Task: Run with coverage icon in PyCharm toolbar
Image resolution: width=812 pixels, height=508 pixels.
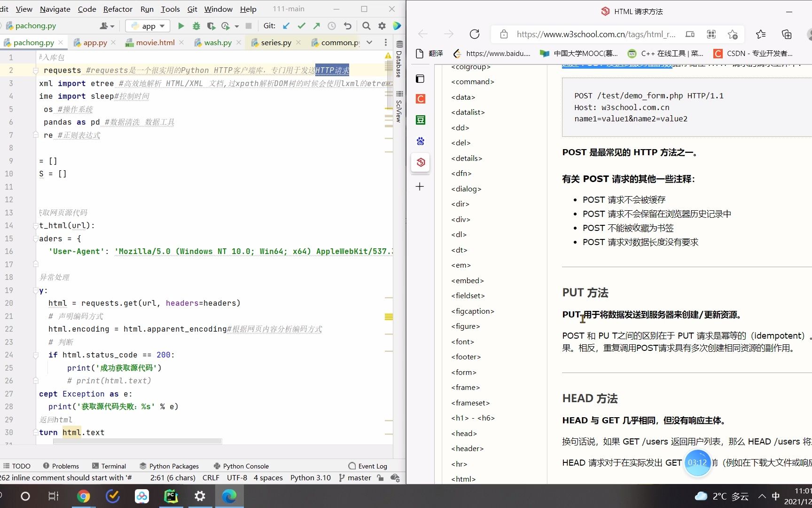Action: 211,26
